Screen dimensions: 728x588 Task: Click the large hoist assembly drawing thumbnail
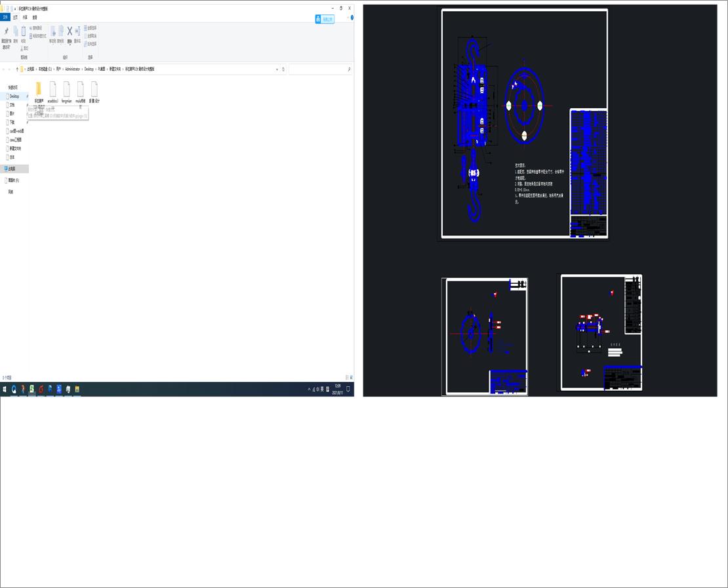(x=525, y=123)
